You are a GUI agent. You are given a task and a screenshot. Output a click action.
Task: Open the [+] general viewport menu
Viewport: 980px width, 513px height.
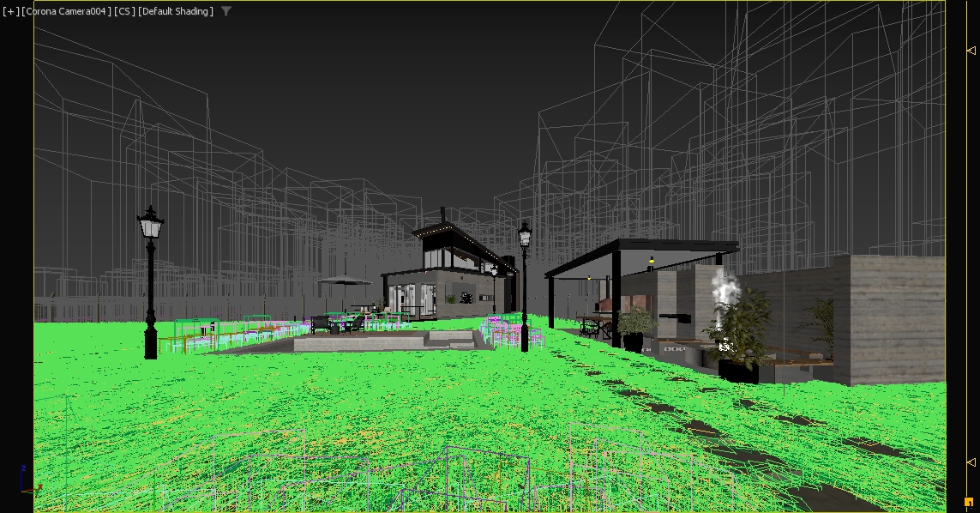click(x=10, y=11)
